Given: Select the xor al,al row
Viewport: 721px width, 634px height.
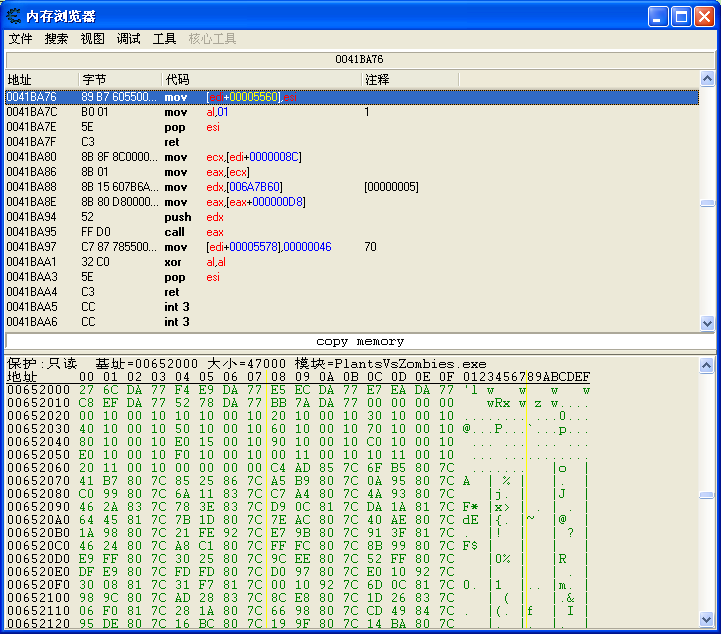Looking at the screenshot, I should pyautogui.click(x=352, y=262).
